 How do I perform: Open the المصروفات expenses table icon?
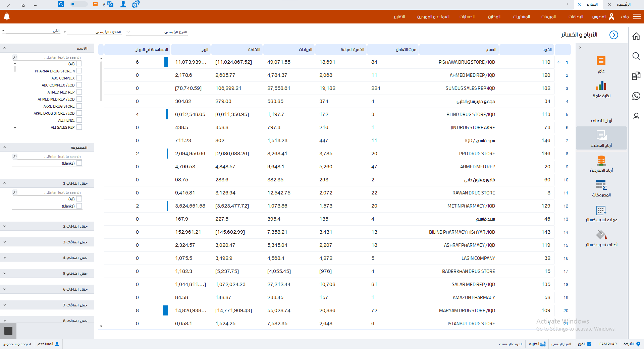[x=601, y=185]
